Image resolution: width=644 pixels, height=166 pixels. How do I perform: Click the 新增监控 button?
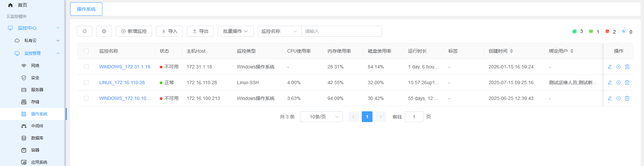pos(134,31)
